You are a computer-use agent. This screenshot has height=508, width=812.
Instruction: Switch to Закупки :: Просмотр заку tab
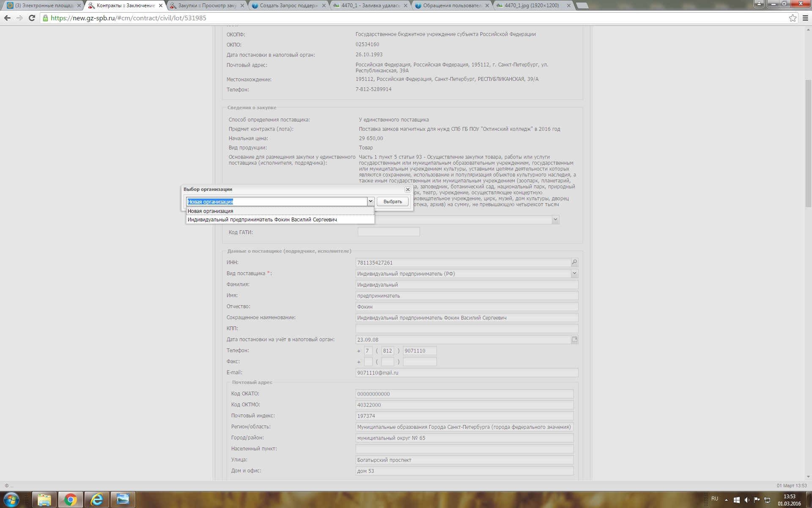point(206,6)
